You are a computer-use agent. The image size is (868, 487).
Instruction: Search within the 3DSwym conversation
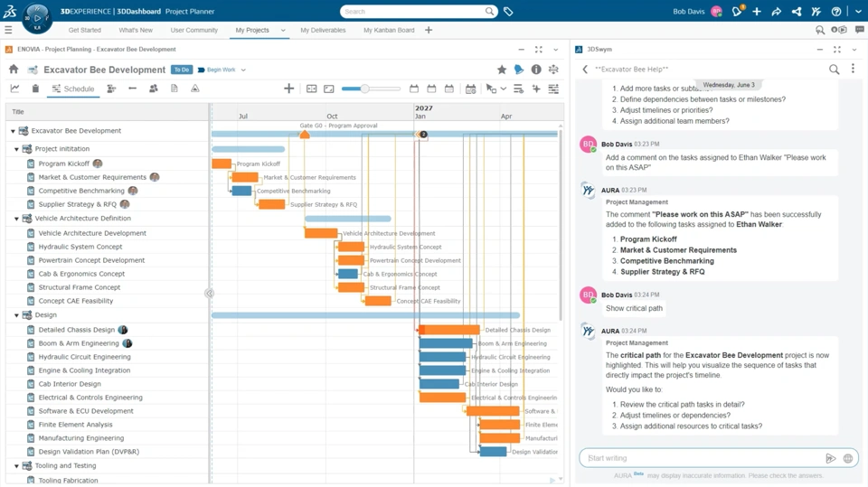[834, 70]
